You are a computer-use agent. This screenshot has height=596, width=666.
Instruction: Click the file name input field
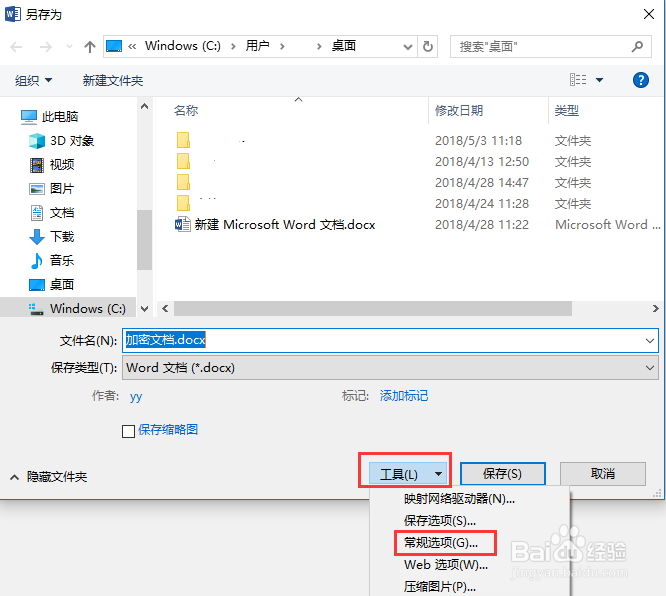click(390, 340)
